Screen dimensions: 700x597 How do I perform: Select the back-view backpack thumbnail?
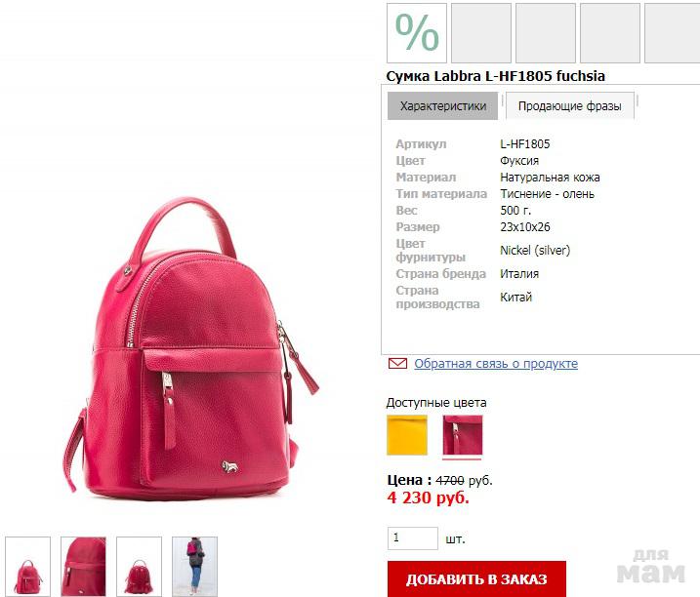[x=139, y=567]
